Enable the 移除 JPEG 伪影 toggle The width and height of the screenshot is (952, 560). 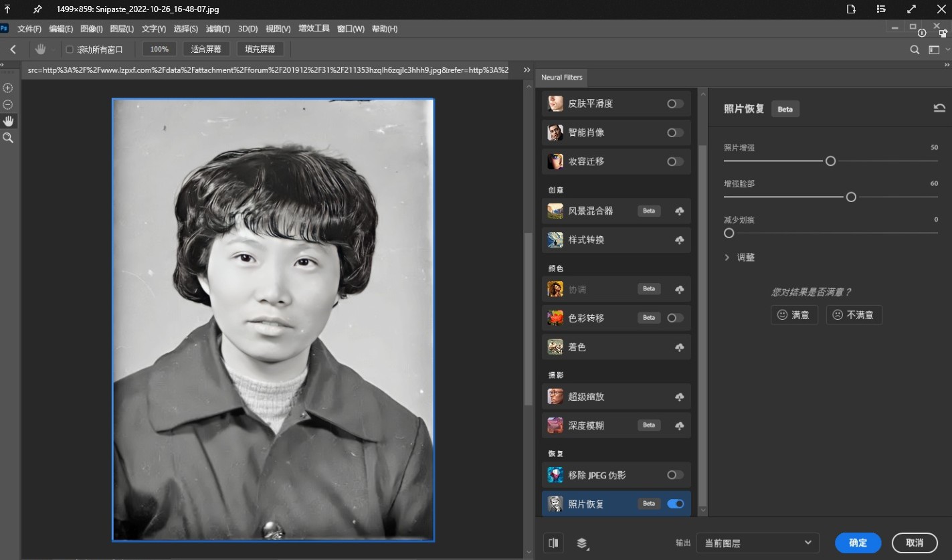(x=675, y=475)
